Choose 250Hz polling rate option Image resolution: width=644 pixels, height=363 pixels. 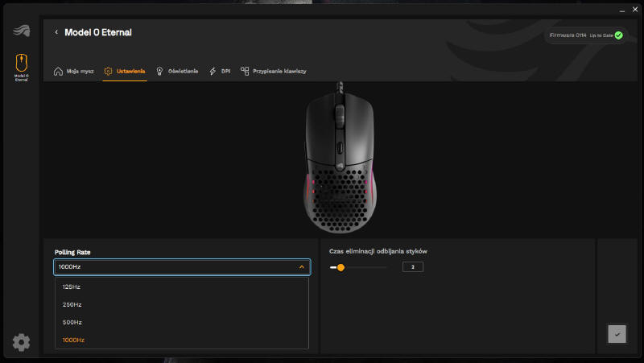(x=72, y=304)
